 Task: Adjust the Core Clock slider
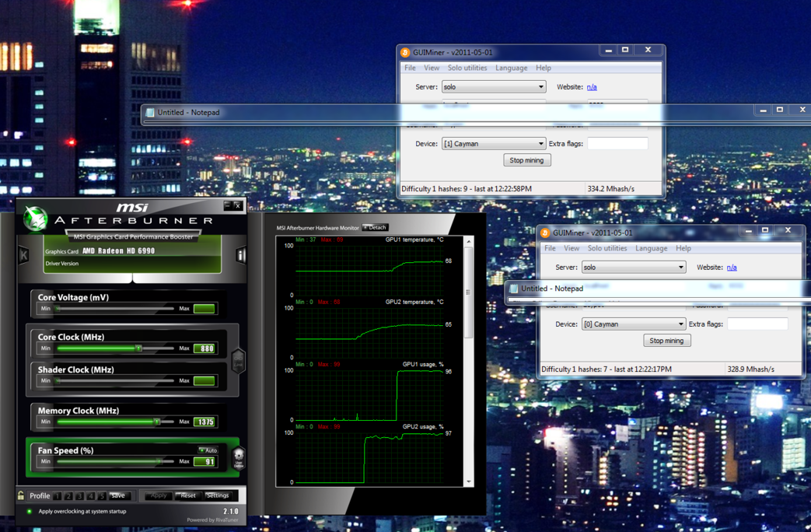[x=115, y=348]
